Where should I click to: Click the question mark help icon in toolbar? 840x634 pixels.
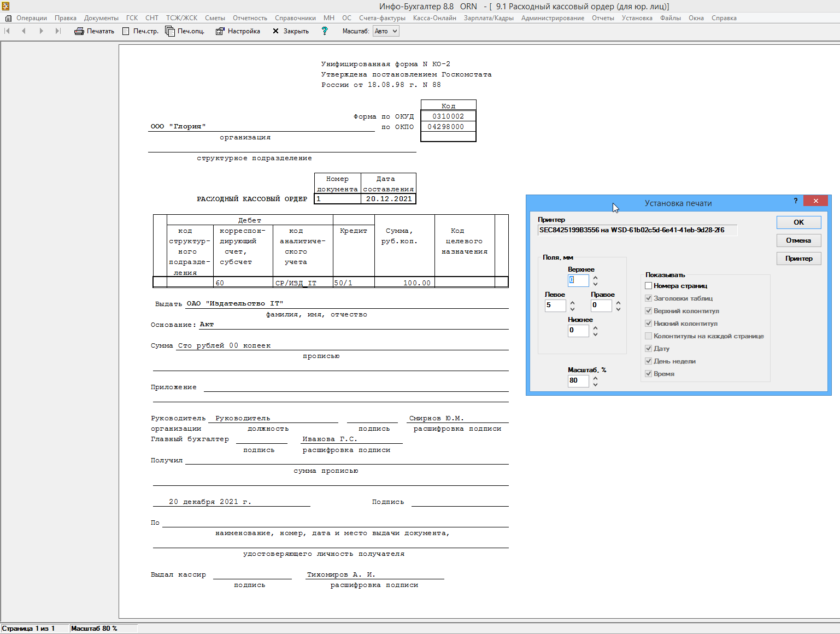click(325, 31)
